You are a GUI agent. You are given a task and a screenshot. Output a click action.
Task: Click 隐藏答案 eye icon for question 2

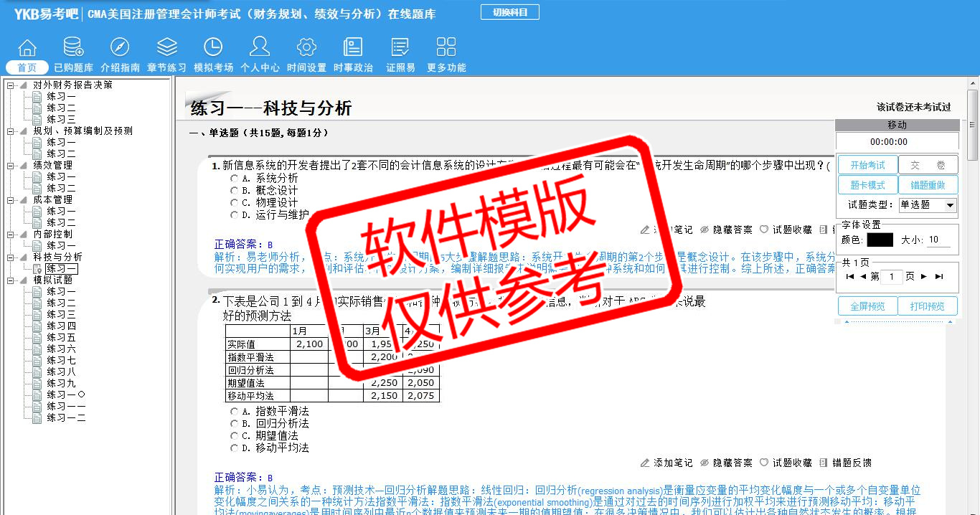705,463
